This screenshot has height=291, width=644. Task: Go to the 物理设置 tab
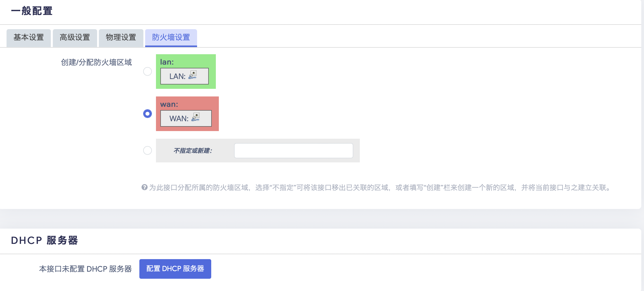click(x=121, y=38)
